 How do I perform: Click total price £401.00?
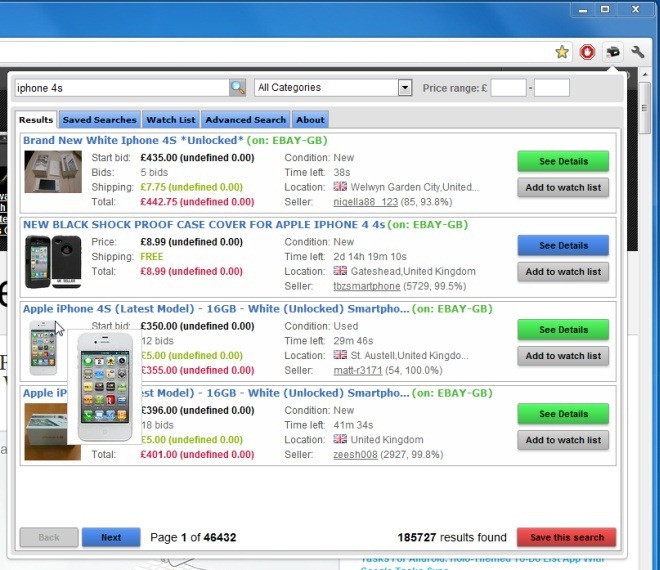coord(197,454)
